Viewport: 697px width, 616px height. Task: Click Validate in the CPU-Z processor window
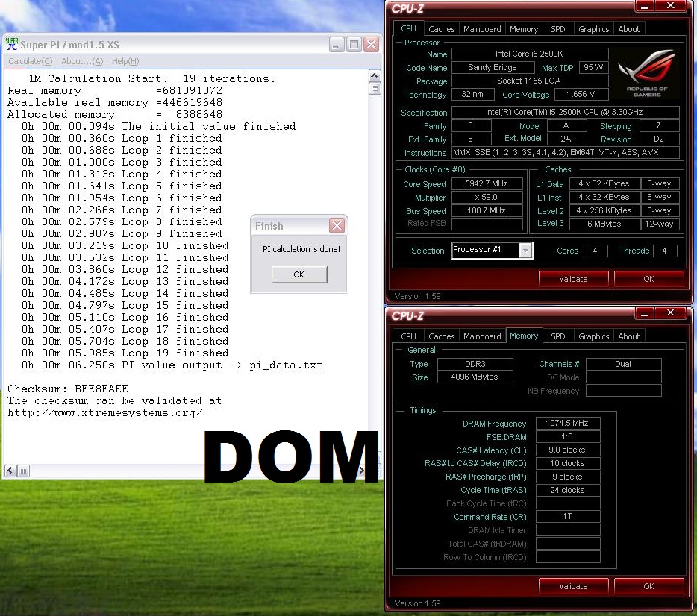[x=573, y=279]
